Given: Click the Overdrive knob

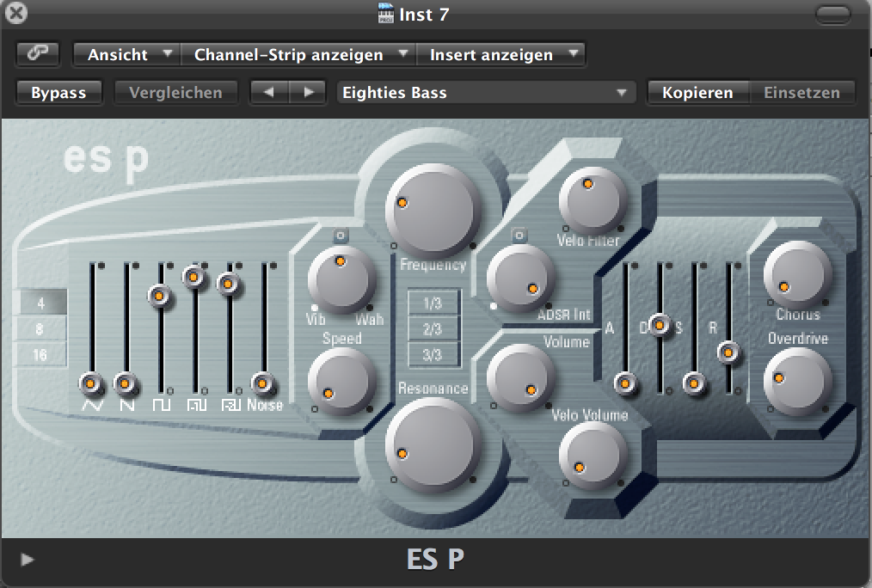Looking at the screenshot, I should click(x=797, y=382).
